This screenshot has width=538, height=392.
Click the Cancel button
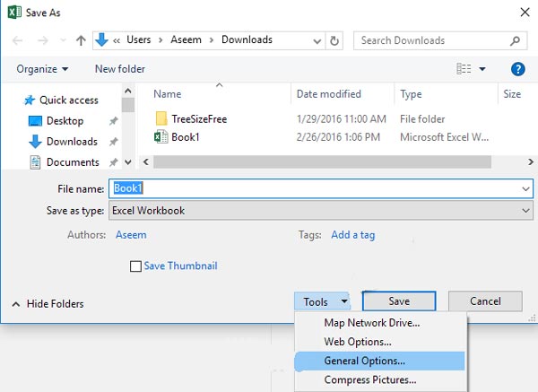click(485, 301)
